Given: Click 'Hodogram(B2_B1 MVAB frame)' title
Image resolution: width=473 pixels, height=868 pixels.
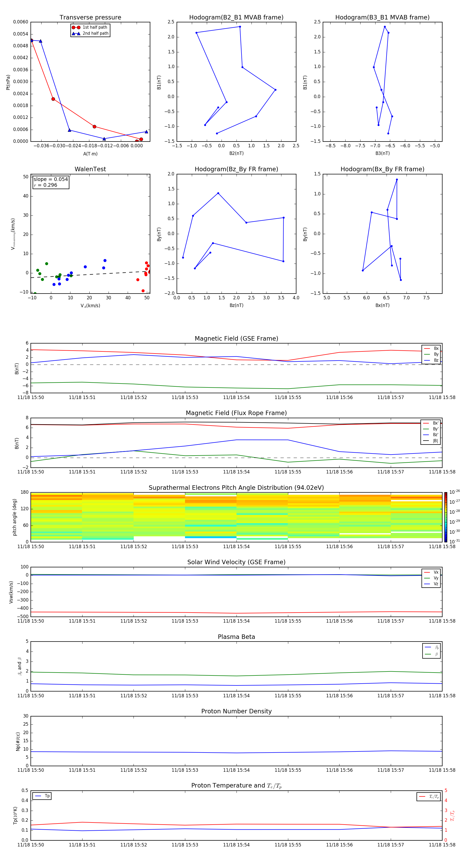Looking at the screenshot, I should [236, 18].
